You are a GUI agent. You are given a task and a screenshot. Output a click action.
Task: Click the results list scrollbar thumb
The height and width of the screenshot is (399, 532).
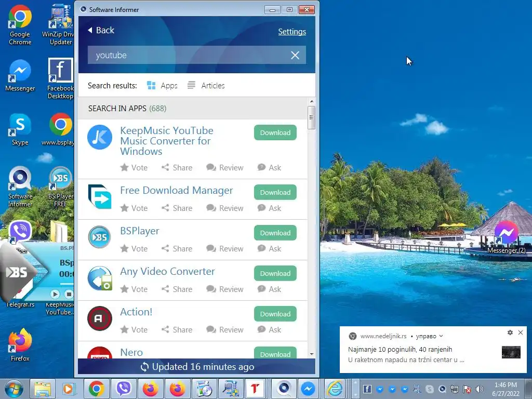[x=312, y=117]
